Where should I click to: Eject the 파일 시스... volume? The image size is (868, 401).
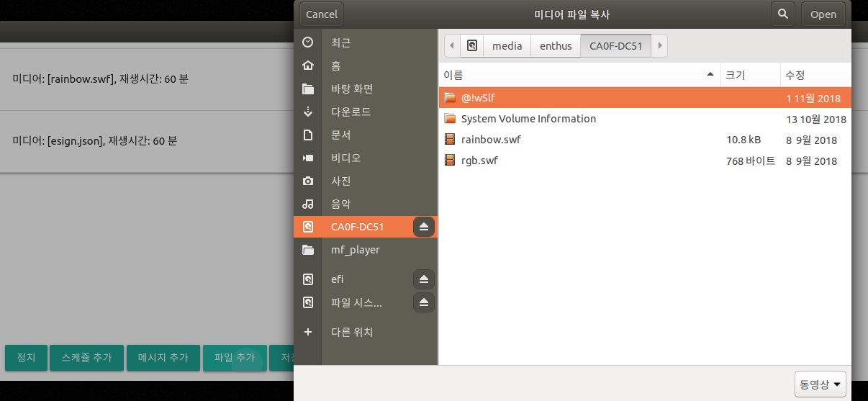coord(424,302)
